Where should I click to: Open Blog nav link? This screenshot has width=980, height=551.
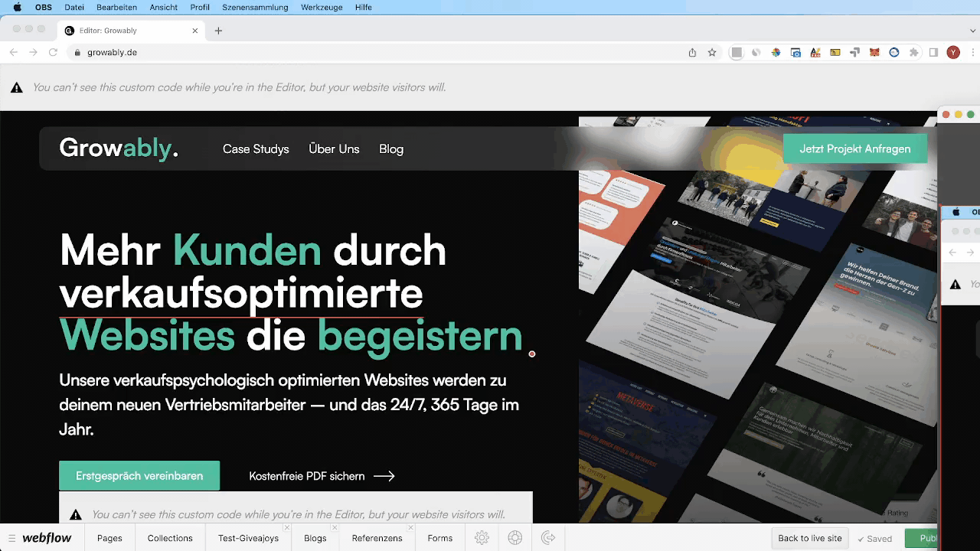pyautogui.click(x=391, y=148)
